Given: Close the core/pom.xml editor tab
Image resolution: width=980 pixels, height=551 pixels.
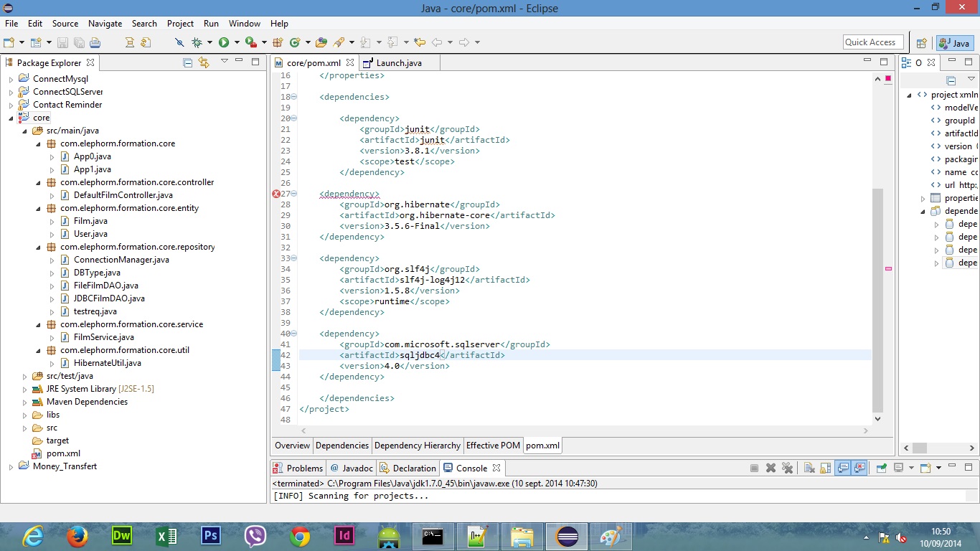Looking at the screenshot, I should (350, 63).
